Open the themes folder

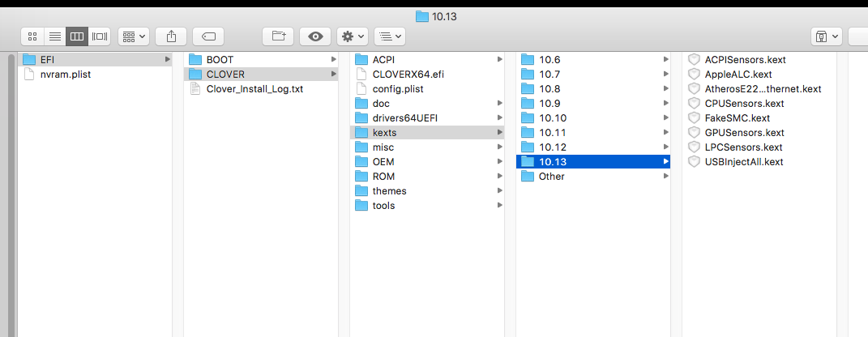[427, 191]
